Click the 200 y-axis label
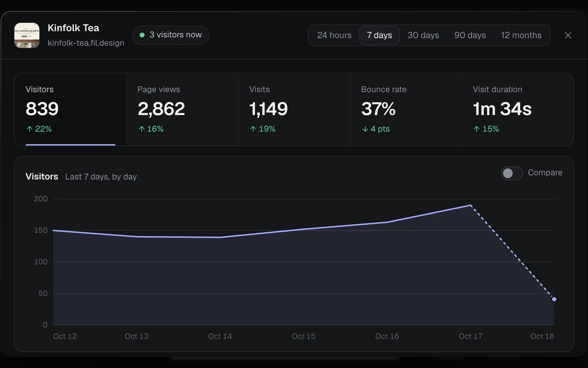The height and width of the screenshot is (368, 588). coord(41,199)
